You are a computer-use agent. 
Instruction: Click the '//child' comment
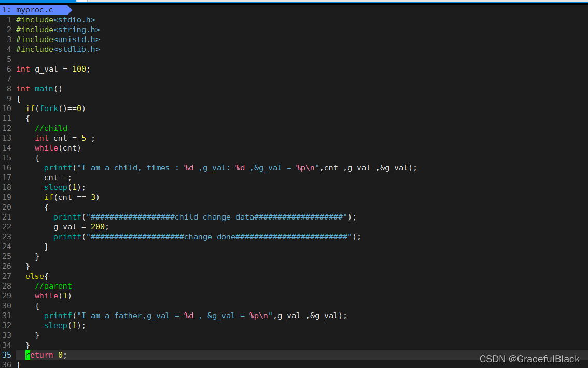tap(51, 128)
